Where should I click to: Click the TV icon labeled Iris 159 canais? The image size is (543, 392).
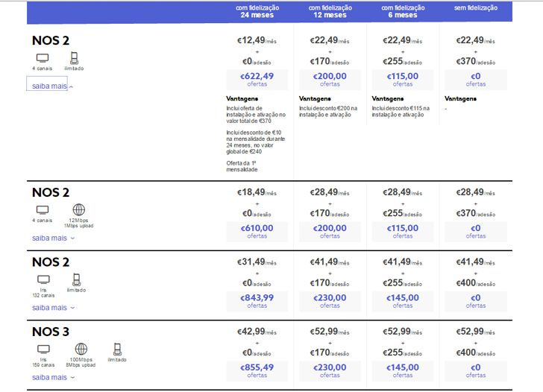(43, 349)
